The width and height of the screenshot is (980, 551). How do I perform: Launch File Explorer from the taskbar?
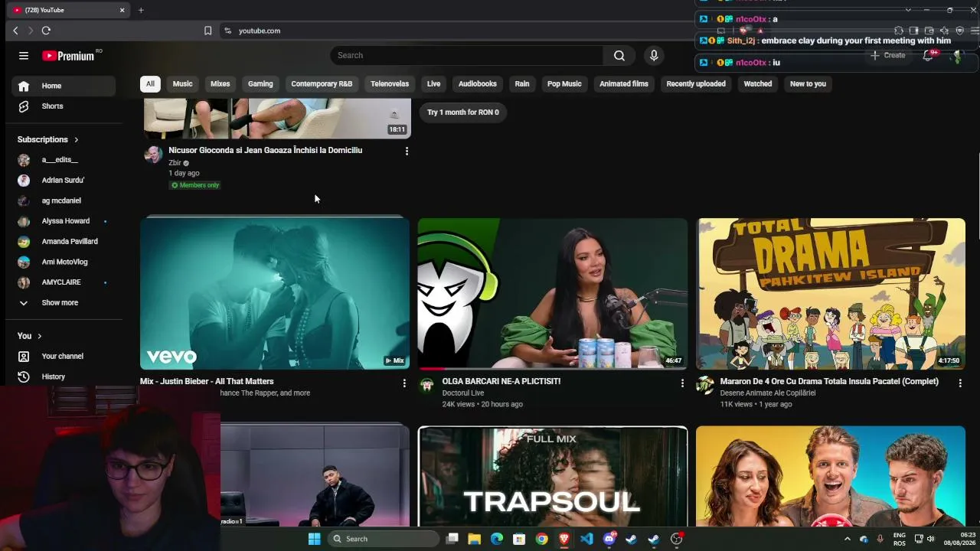point(475,539)
